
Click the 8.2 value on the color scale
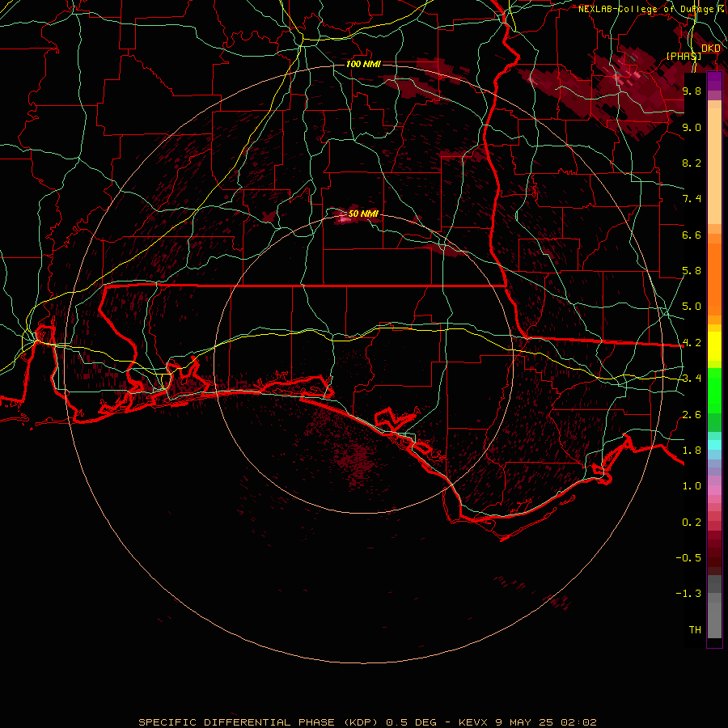pyautogui.click(x=692, y=163)
